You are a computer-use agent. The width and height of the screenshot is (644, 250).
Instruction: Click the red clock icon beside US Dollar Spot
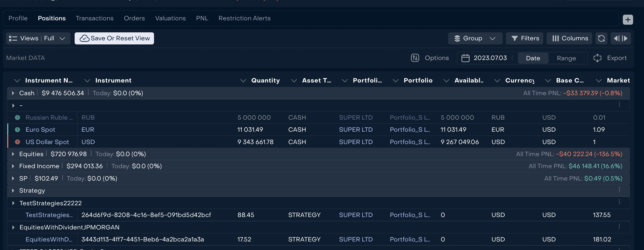[17, 142]
